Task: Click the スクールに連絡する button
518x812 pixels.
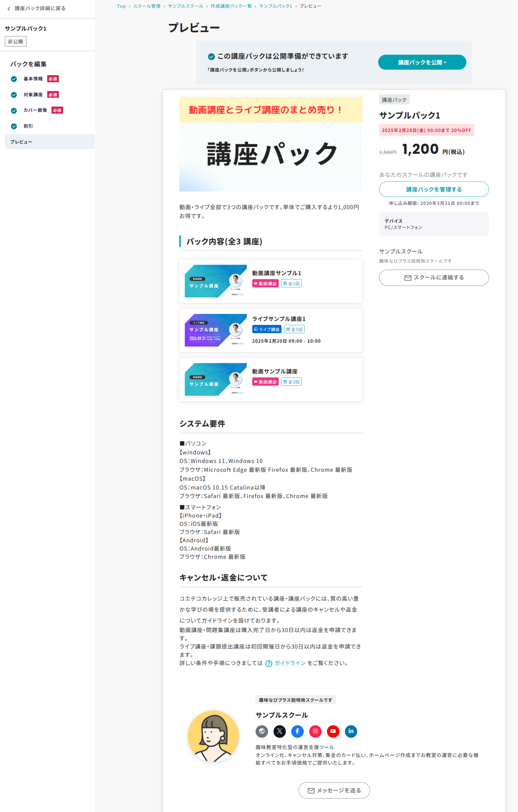Action: (x=434, y=277)
